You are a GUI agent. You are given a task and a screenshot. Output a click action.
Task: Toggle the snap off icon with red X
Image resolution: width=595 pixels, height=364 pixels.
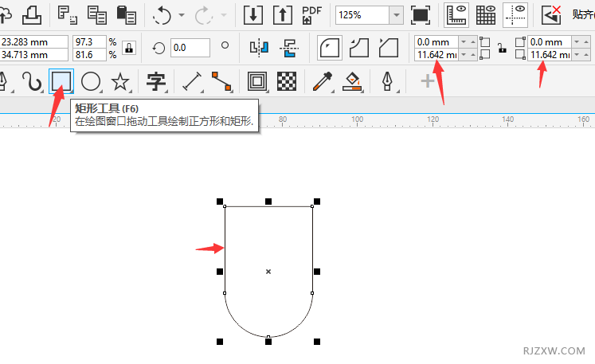coord(551,15)
